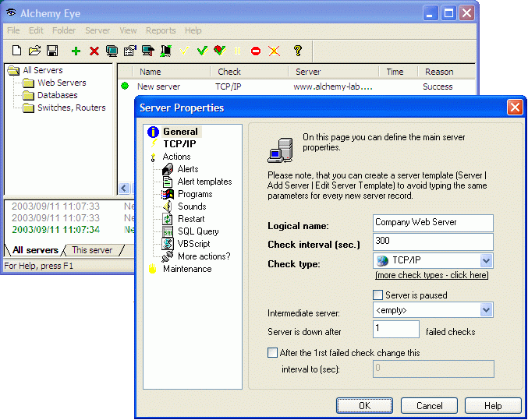Click the Cancel button
The height and width of the screenshot is (420, 528).
point(429,406)
